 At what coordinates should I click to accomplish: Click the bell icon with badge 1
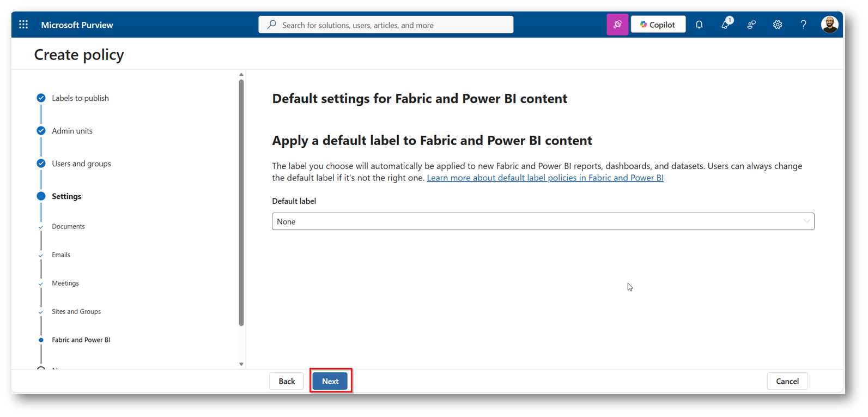click(726, 25)
